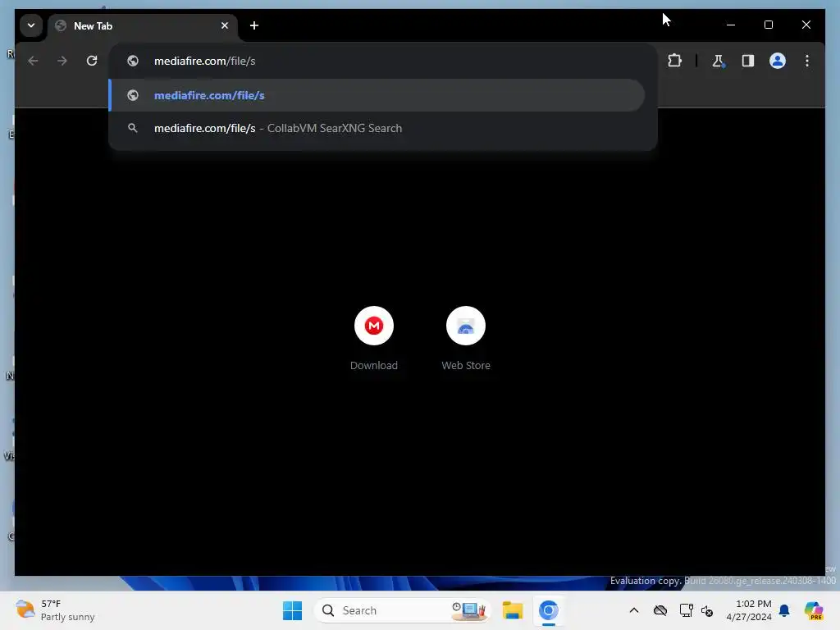This screenshot has height=630, width=840.
Task: Close the New Tab tab
Action: [225, 25]
